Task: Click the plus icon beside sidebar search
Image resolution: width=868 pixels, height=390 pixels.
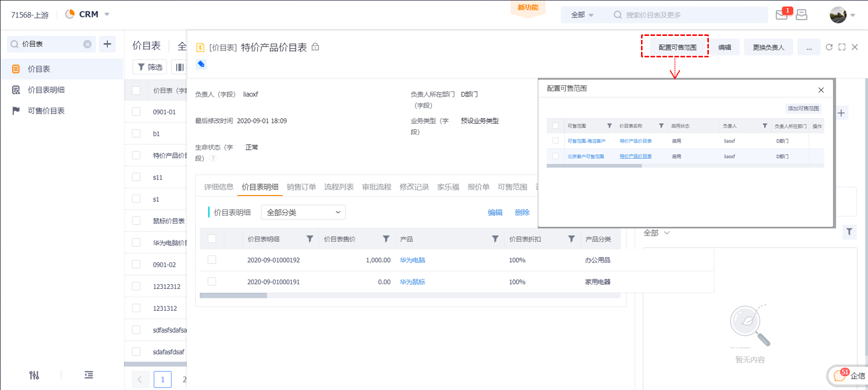Action: point(107,44)
